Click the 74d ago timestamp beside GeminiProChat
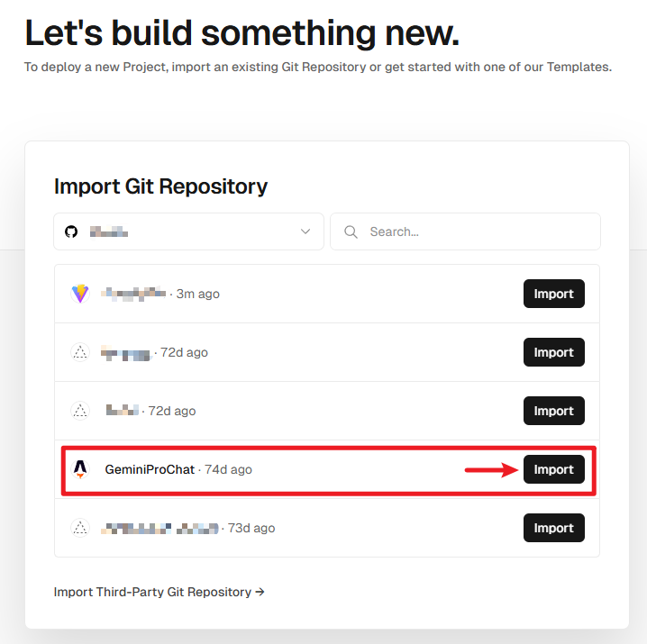Image resolution: width=647 pixels, height=644 pixels. [228, 469]
